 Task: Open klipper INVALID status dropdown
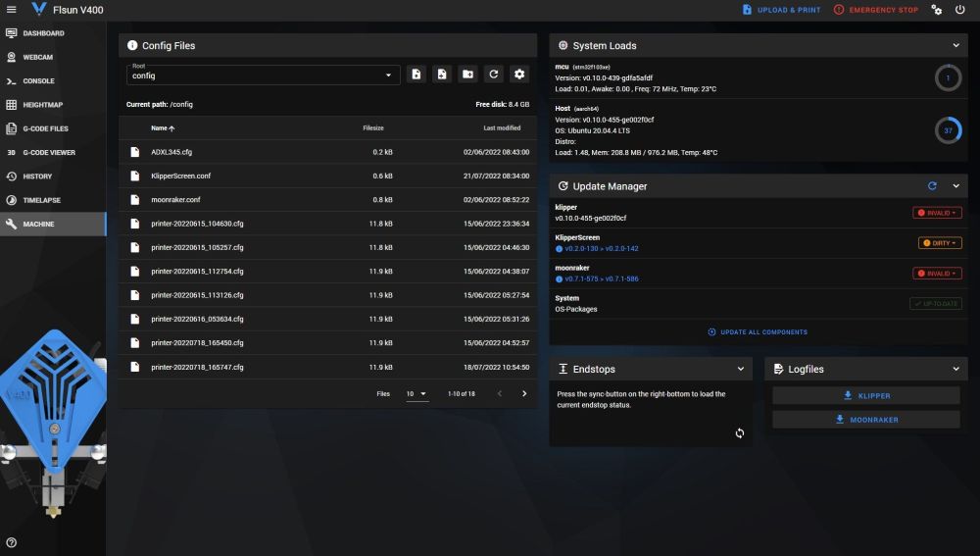(937, 213)
